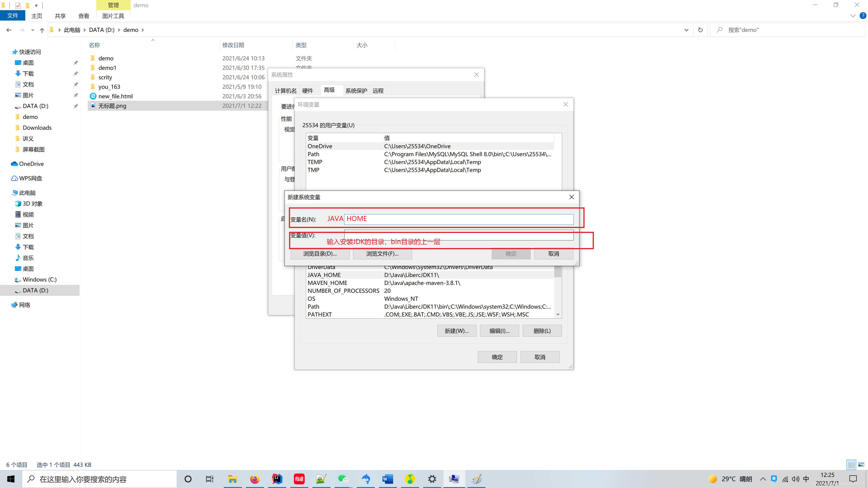
Task: Click the 新建(W)... button
Action: tap(457, 331)
